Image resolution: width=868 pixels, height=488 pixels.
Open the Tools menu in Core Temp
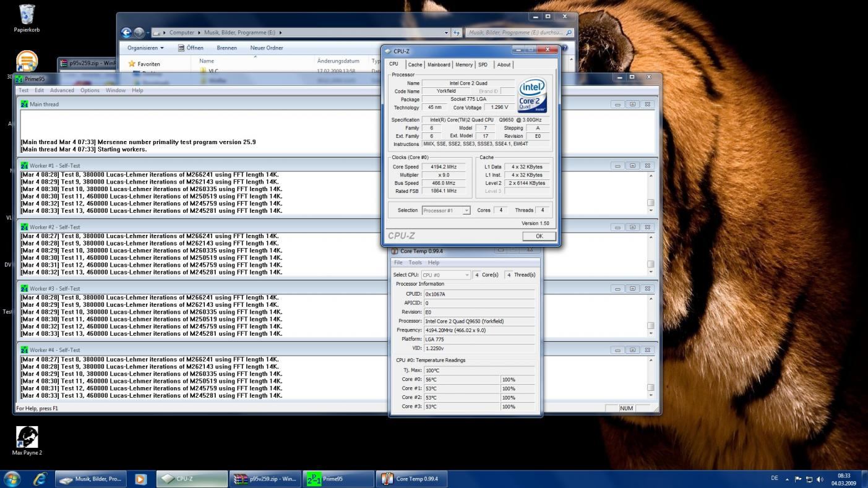[x=415, y=263]
